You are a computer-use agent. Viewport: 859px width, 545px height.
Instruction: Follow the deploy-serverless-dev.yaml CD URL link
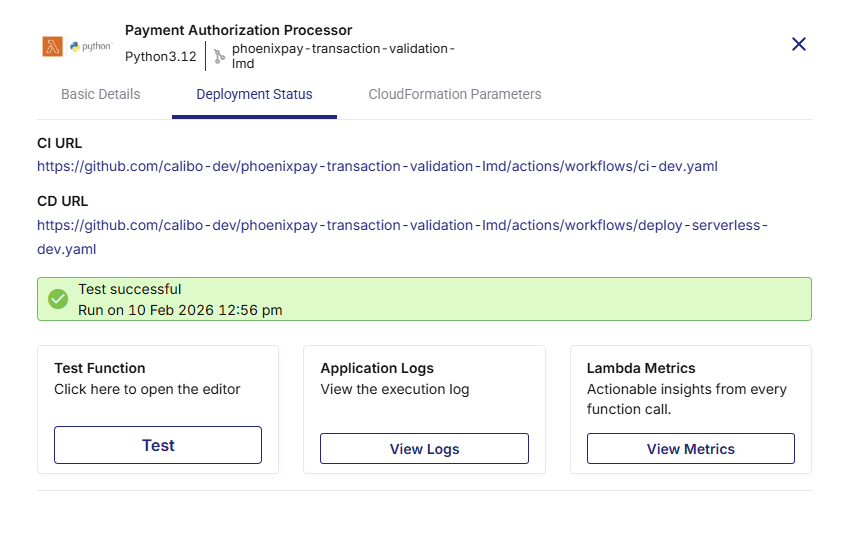[x=402, y=226]
